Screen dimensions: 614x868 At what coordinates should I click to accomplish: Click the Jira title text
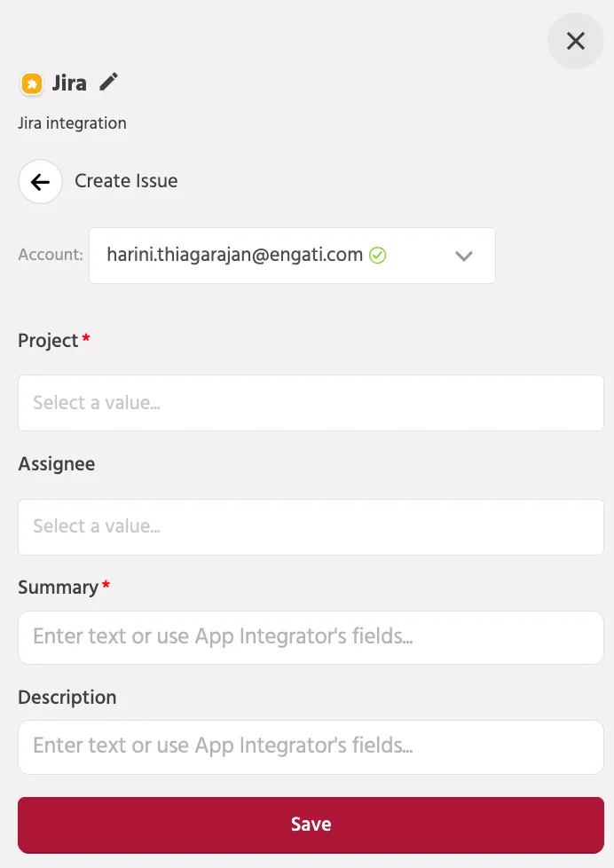point(69,83)
